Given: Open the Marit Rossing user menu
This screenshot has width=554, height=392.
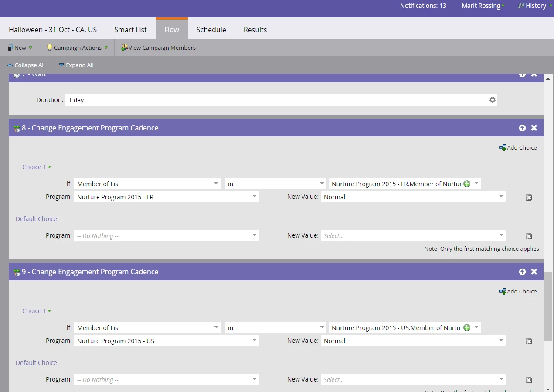Looking at the screenshot, I should (483, 6).
